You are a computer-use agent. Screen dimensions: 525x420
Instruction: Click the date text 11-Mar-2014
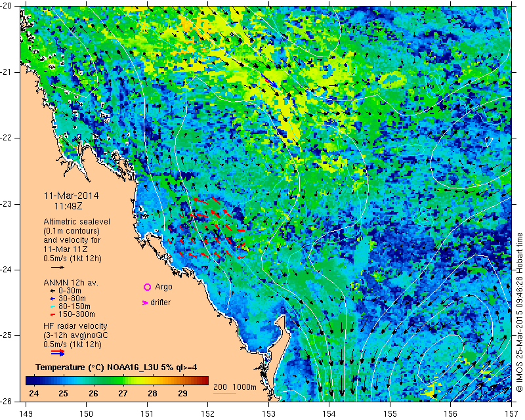click(72, 196)
